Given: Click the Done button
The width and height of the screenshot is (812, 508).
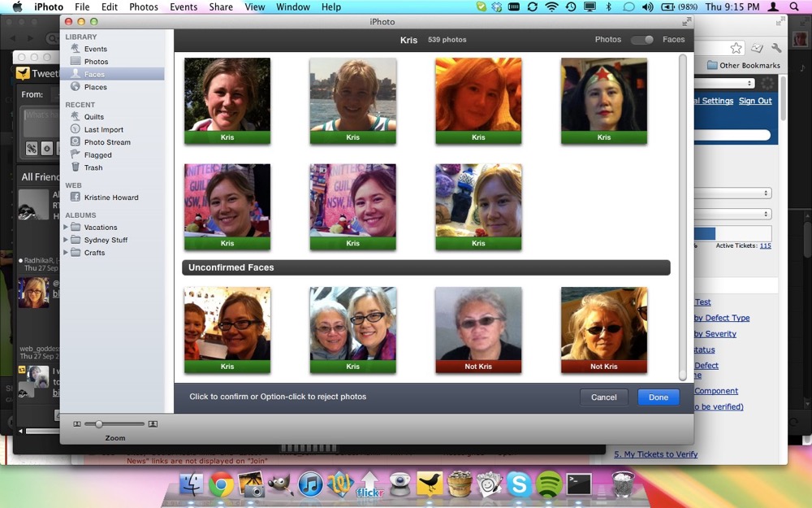Looking at the screenshot, I should [x=658, y=397].
